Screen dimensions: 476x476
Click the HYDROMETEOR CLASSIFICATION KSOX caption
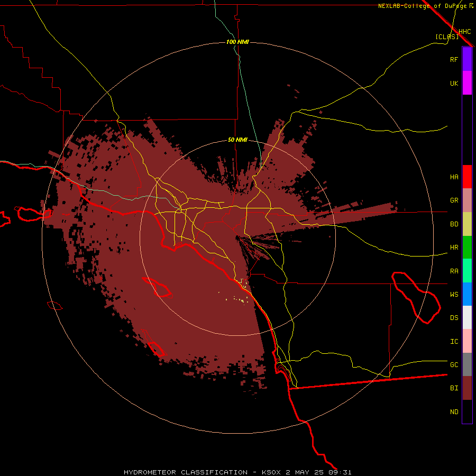point(237,472)
